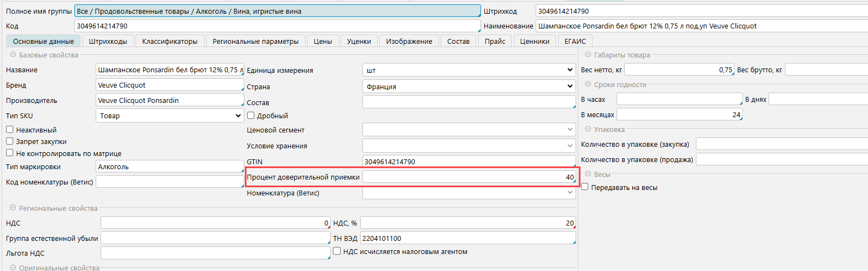The width and height of the screenshot is (868, 271).
Task: Collapse the Региональные свойства section
Action: 13,208
